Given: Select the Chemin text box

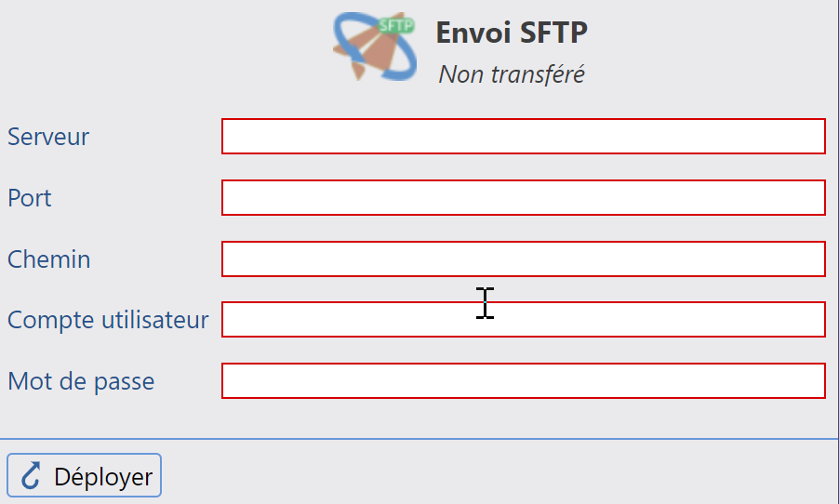Looking at the screenshot, I should [x=524, y=259].
